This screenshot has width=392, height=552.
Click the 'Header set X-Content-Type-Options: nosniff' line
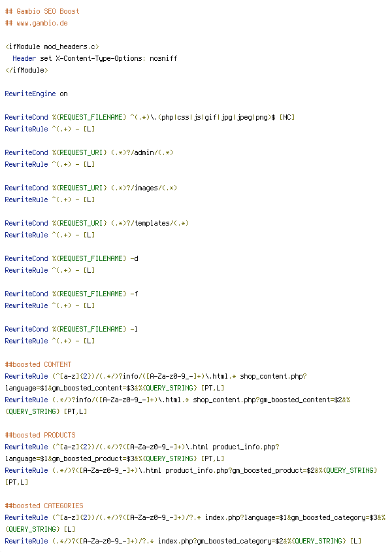[95, 58]
